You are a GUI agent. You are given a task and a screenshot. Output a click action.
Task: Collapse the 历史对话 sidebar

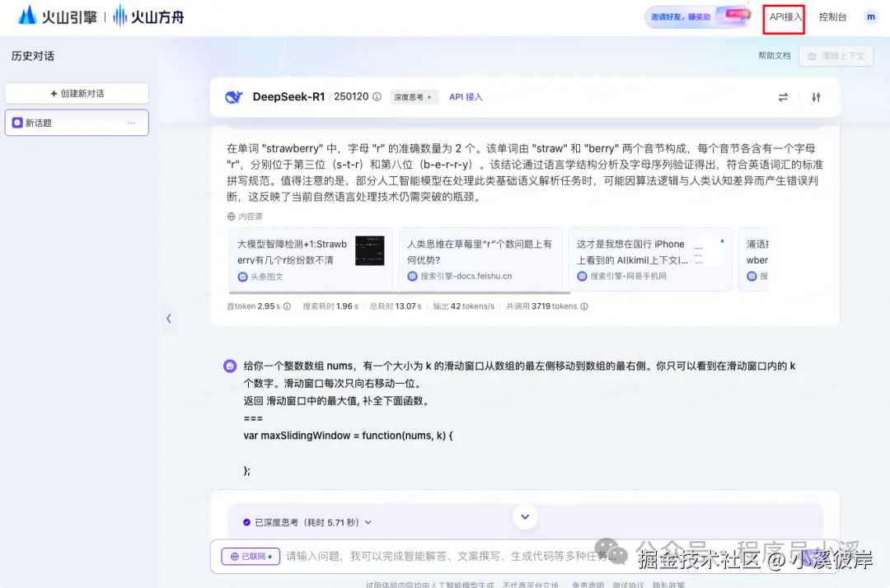(x=169, y=318)
